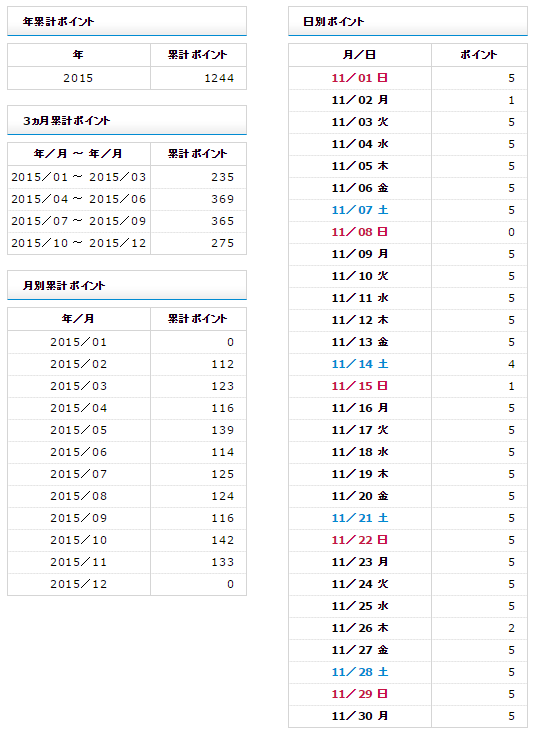The image size is (533, 733).
Task: Click the quarterly value 275
Action: click(223, 243)
